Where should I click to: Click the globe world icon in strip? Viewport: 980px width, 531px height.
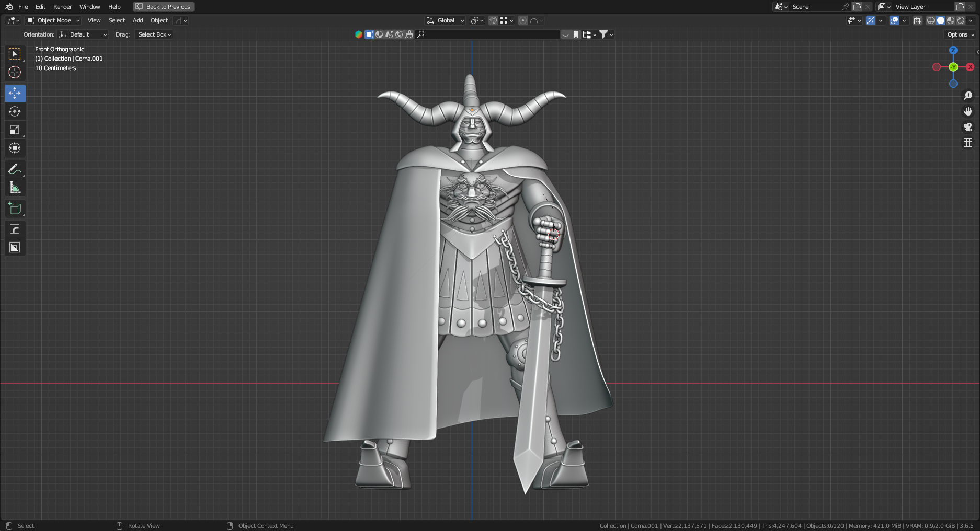[x=400, y=34]
